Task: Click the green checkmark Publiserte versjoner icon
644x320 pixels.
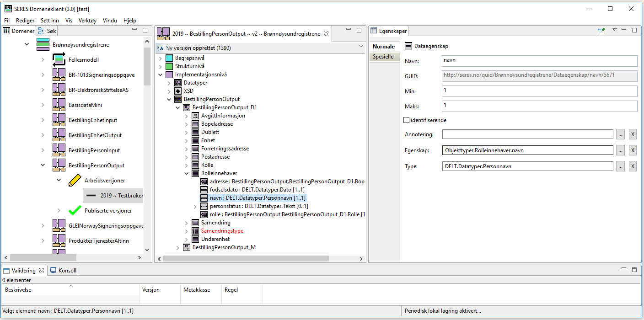Action: 75,210
